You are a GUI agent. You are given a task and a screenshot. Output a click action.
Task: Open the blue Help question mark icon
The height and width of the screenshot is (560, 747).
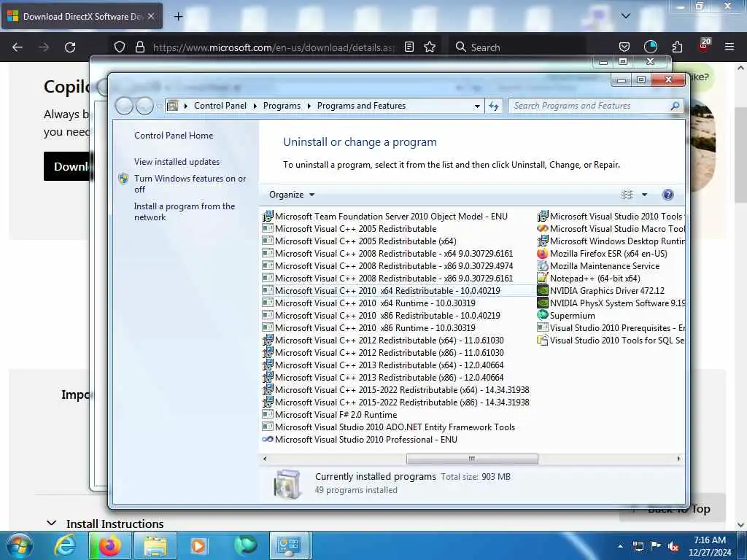(668, 194)
